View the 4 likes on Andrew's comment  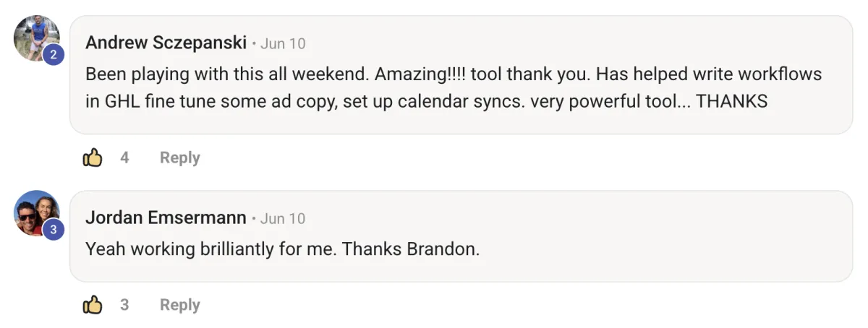124,157
